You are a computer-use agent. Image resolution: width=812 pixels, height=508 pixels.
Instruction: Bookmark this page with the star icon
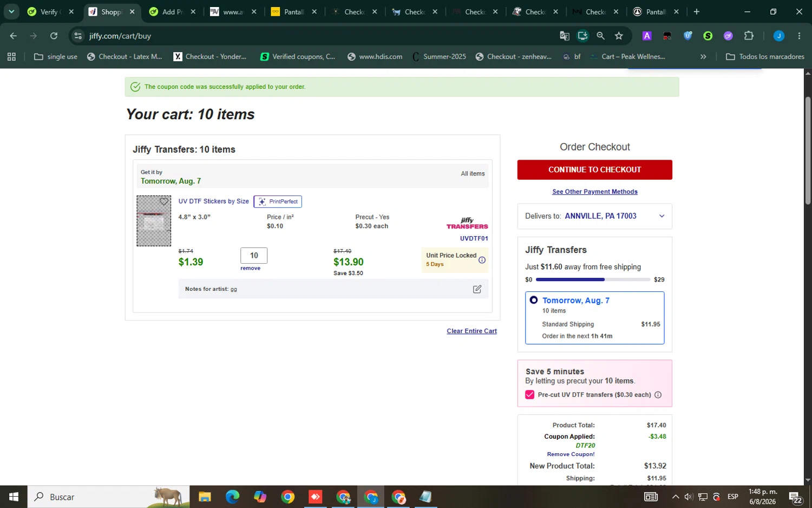619,36
